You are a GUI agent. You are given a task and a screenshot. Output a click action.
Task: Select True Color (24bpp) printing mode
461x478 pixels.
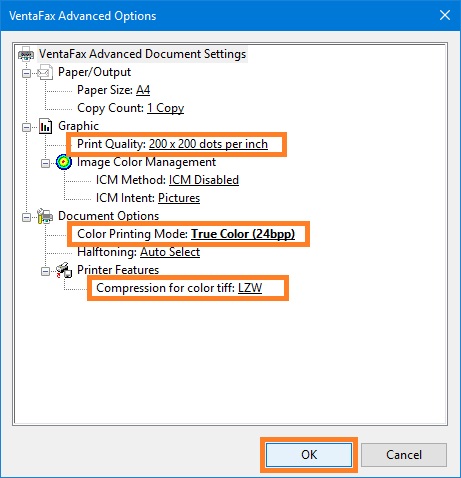[x=243, y=234]
